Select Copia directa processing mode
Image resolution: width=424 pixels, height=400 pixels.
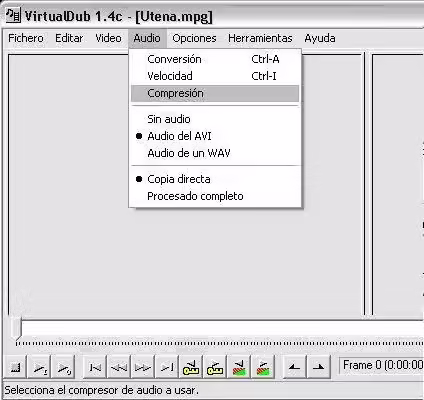tap(215, 179)
